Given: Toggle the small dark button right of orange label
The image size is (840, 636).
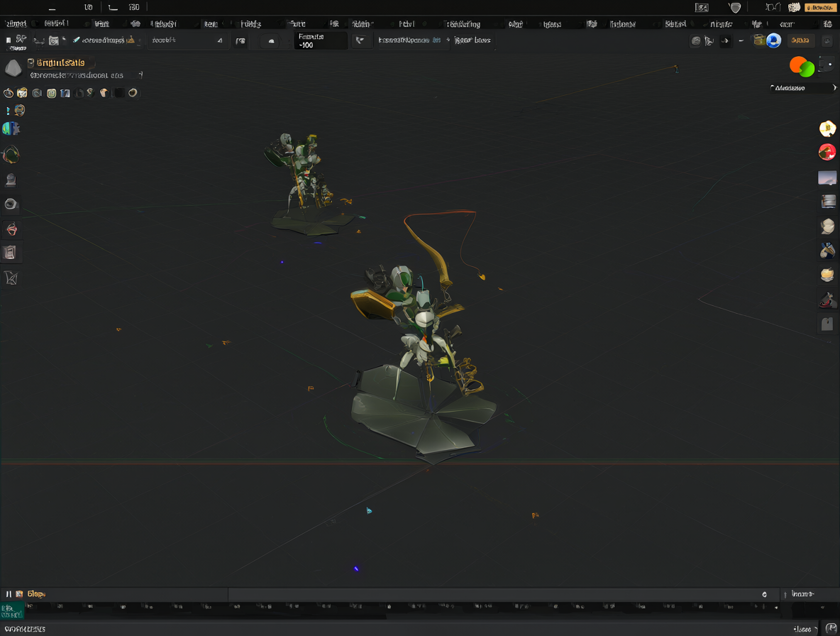Looking at the screenshot, I should (x=827, y=40).
